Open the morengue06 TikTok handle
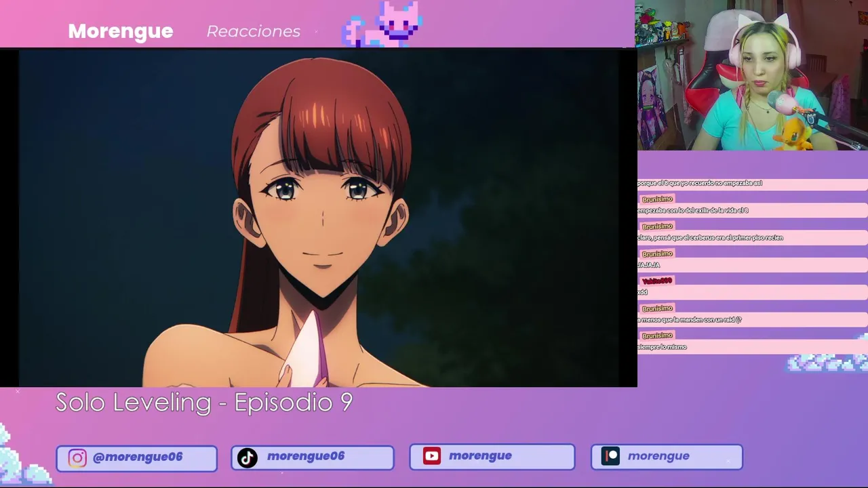This screenshot has height=488, width=868. [x=306, y=456]
